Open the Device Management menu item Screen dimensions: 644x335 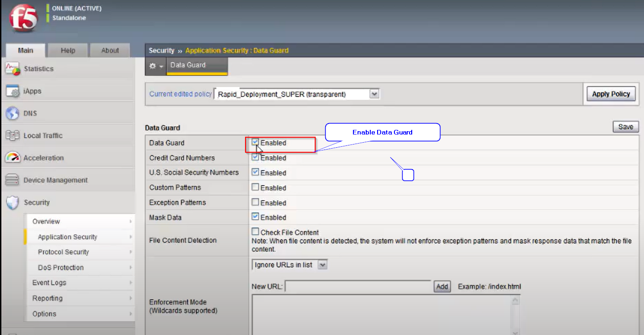click(x=56, y=180)
